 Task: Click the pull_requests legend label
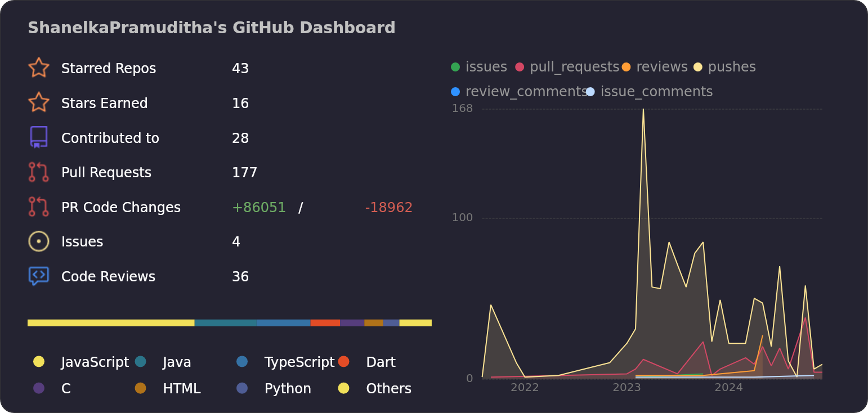click(575, 67)
